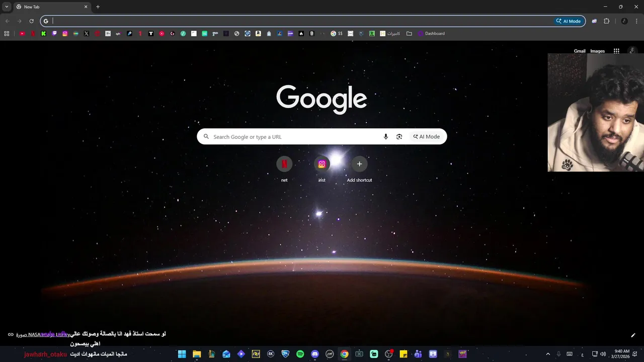Close the New Tab tab
This screenshot has height=362, width=644.
tap(86, 7)
